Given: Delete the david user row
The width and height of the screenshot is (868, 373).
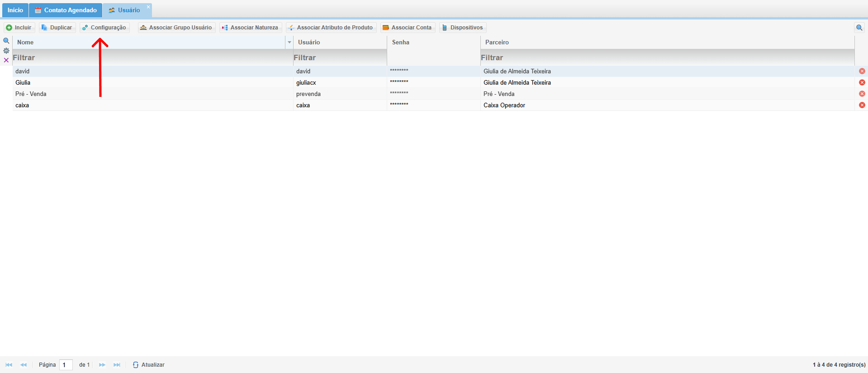Looking at the screenshot, I should 862,71.
